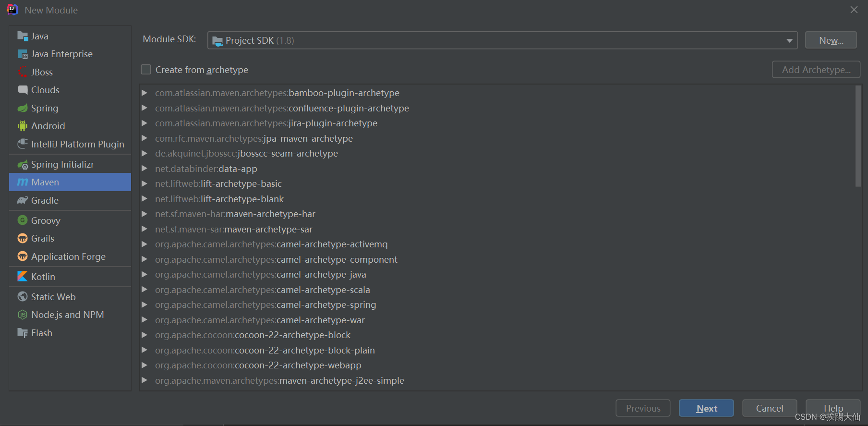Click the JBoss icon in sidebar

point(23,72)
